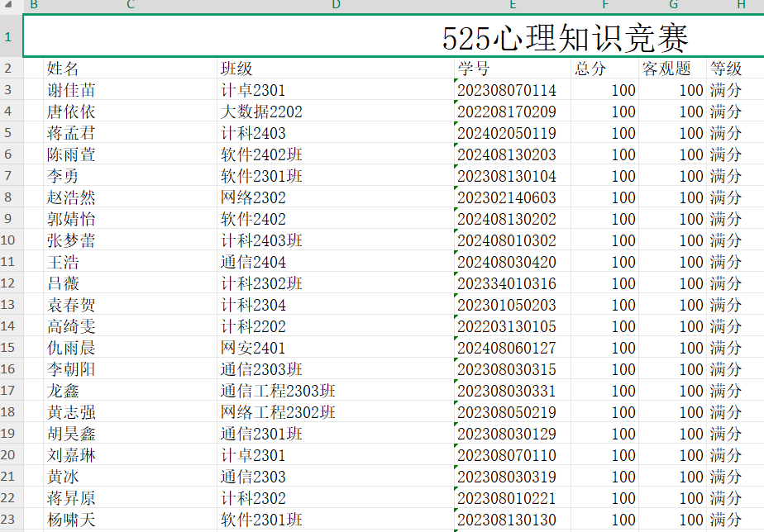
Task: Select the 客观题 header cell
Action: [x=666, y=69]
